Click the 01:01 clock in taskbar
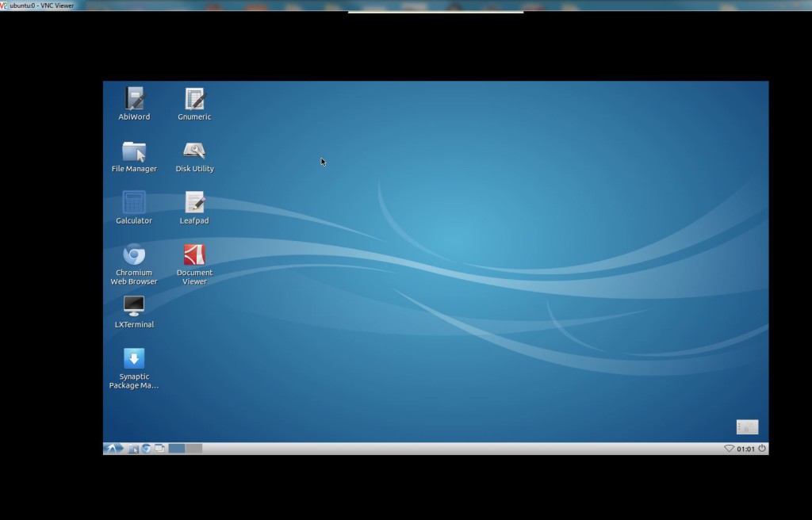 (745, 449)
